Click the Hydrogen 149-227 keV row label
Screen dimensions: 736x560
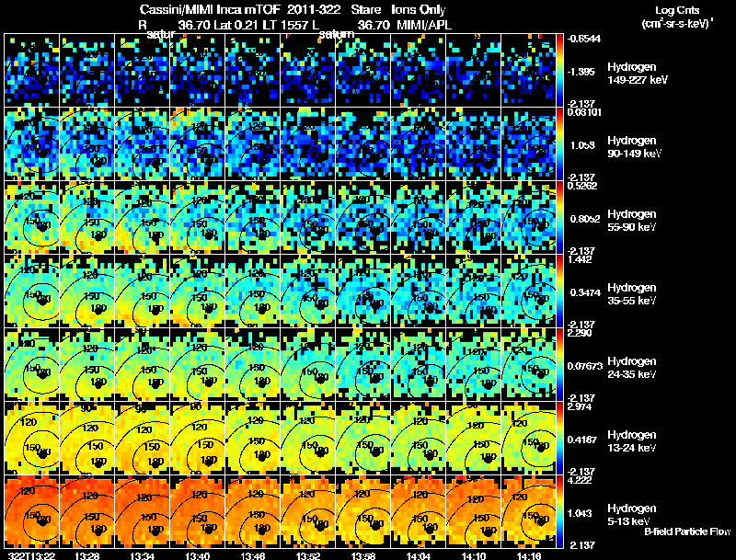point(638,74)
